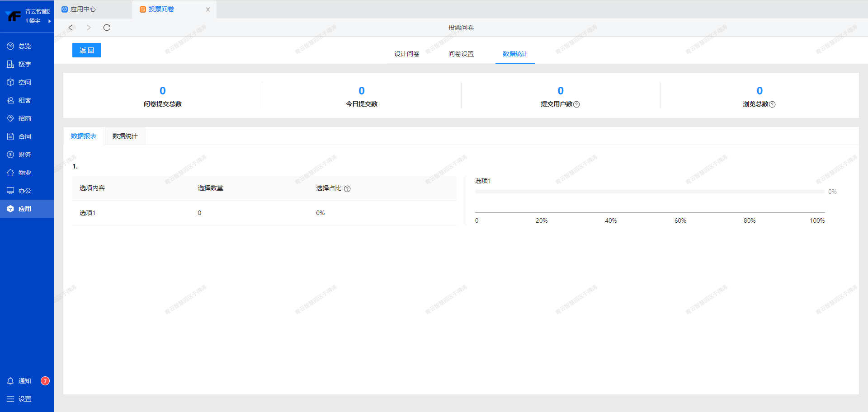Viewport: 868px width, 412px height.
Task: Open the 设置 settings sidebar item
Action: 24,399
